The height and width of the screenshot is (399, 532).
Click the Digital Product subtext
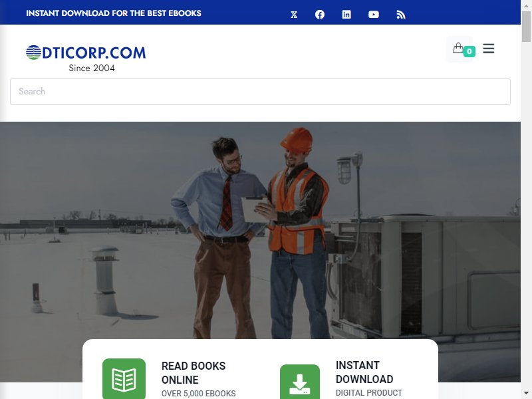pos(369,392)
